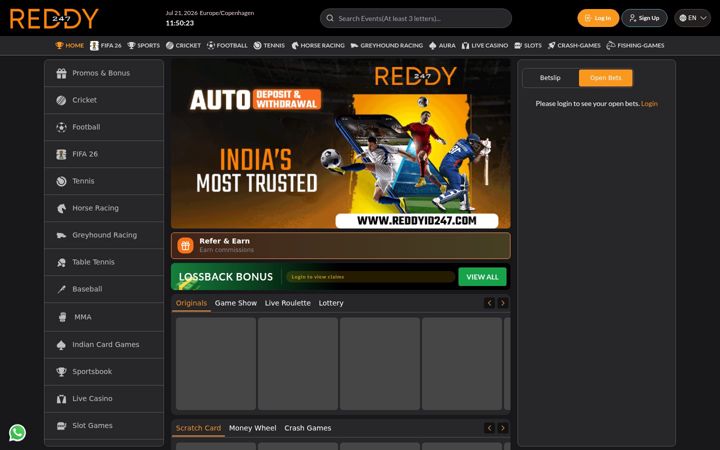Open FOOTBALL in the top navigation
Image resolution: width=720 pixels, height=450 pixels.
point(227,45)
